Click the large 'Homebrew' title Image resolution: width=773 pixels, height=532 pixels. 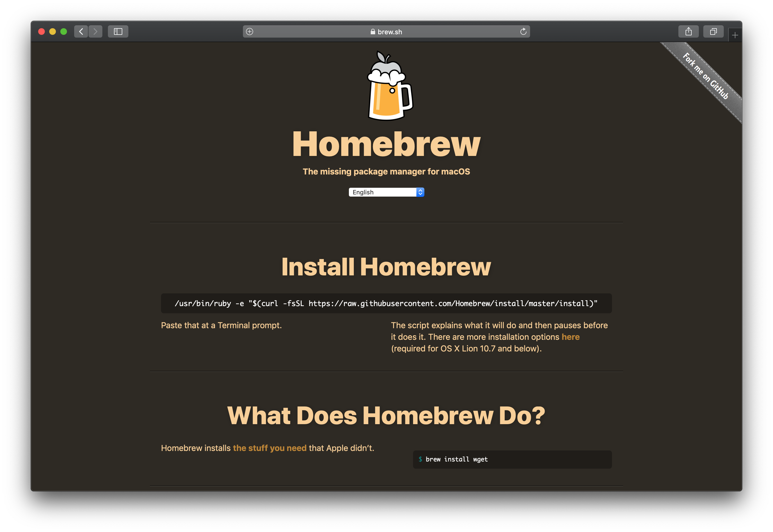(x=386, y=144)
